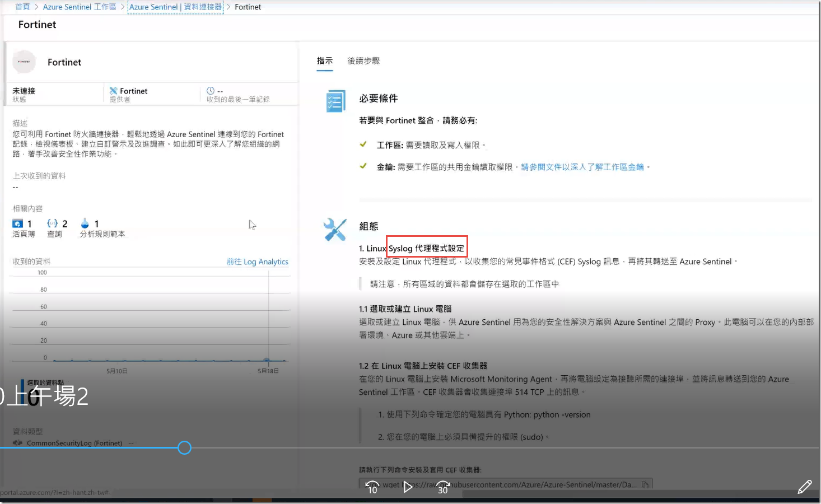Click the Fortinet provider icon

114,91
